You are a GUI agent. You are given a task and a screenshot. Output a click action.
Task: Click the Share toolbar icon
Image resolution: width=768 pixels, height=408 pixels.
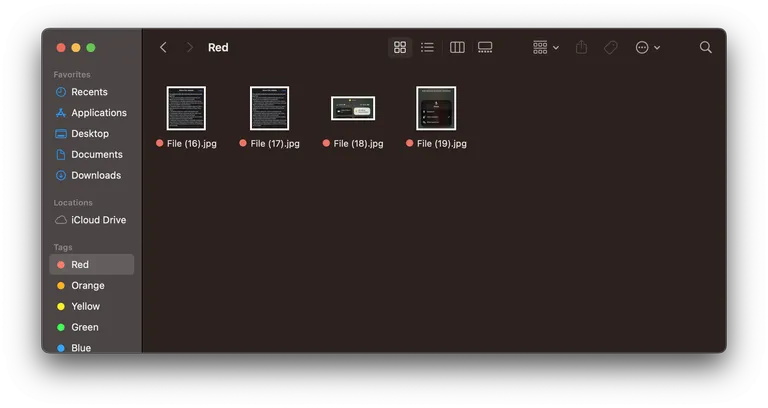(582, 47)
